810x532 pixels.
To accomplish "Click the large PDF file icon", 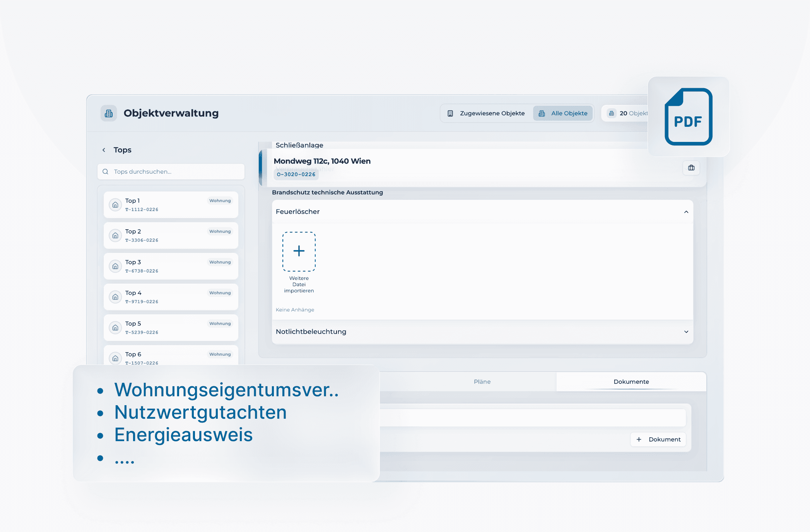I will 688,117.
